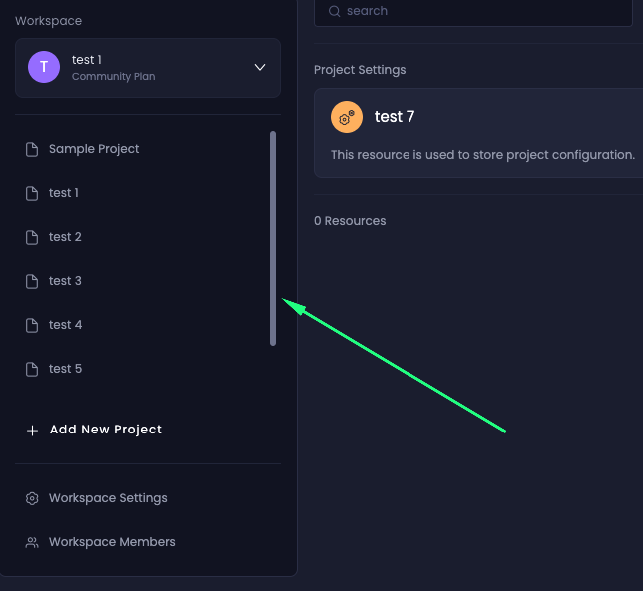
Task: Click the Workspace Settings gear icon
Action: 32,498
